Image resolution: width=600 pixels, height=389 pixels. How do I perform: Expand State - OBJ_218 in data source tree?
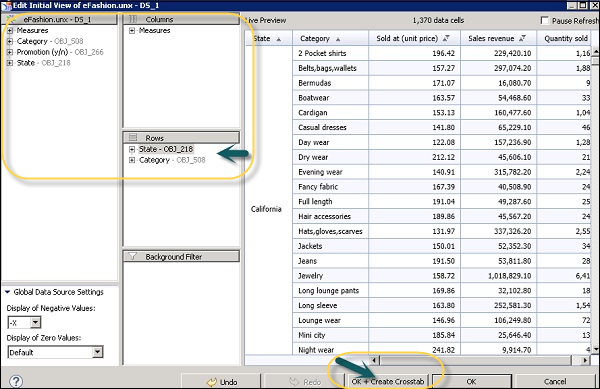point(10,63)
